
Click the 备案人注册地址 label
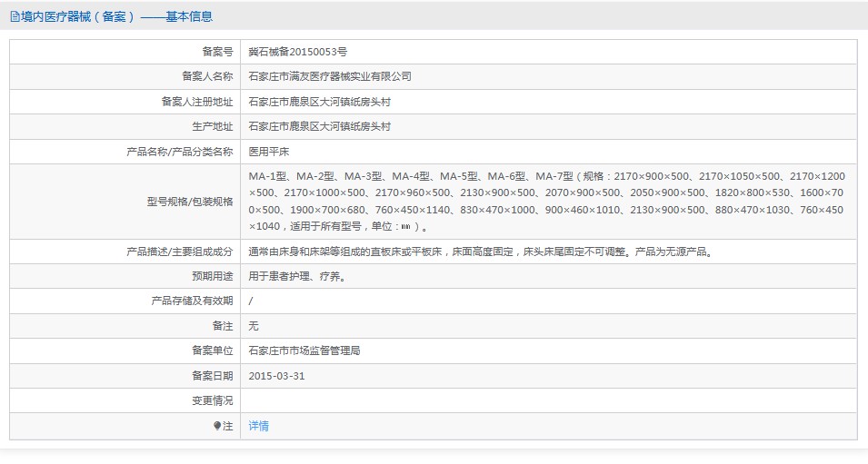tap(197, 102)
